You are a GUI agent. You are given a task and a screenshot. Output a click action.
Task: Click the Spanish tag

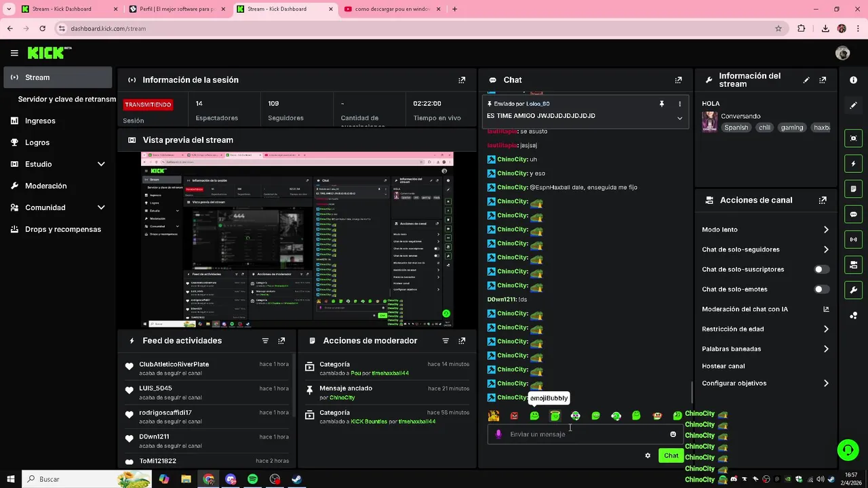click(736, 127)
